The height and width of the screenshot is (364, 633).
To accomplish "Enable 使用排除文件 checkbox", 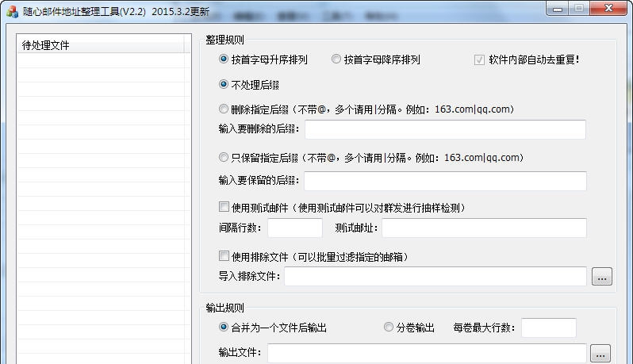I will tap(224, 256).
